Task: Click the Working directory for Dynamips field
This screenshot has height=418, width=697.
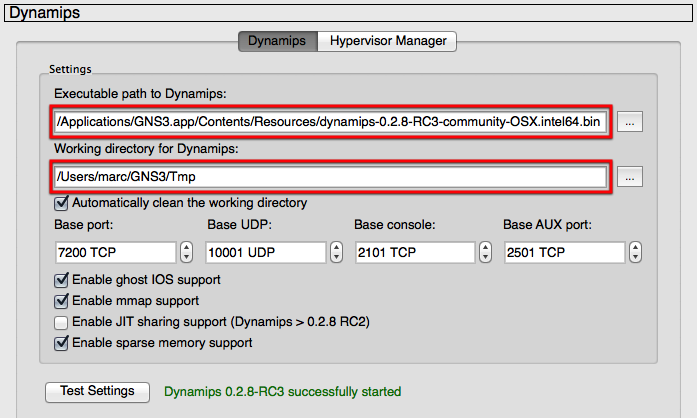Action: tap(331, 177)
